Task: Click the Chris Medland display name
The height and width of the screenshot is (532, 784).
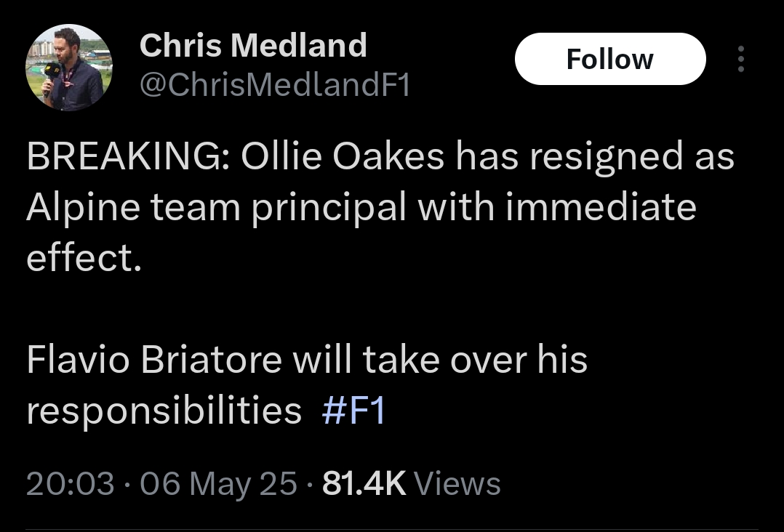Action: point(253,47)
